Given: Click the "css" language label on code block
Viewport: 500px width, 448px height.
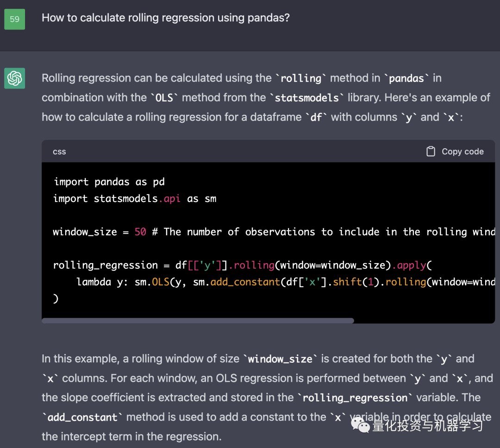Looking at the screenshot, I should point(59,151).
